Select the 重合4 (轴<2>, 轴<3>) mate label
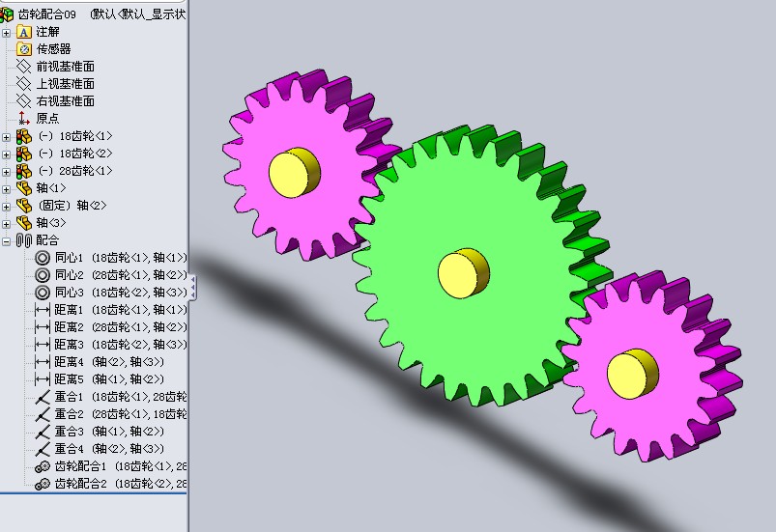Viewport: 776px width, 532px height. pyautogui.click(x=109, y=449)
